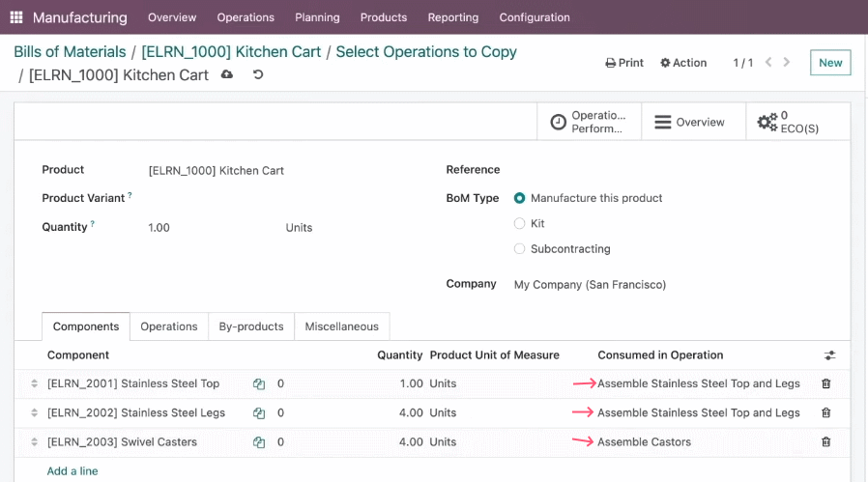Click the Quantity field showing 1.00
The height and width of the screenshot is (482, 868).
211,227
